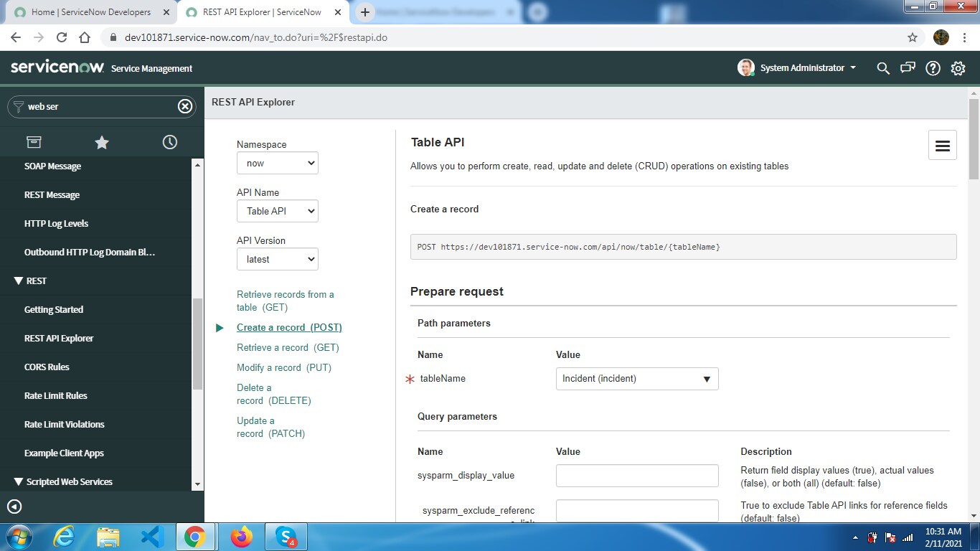Click the ServiceNow logo

pyautogui.click(x=56, y=67)
